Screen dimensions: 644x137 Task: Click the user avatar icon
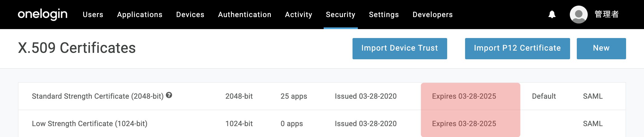[578, 14]
